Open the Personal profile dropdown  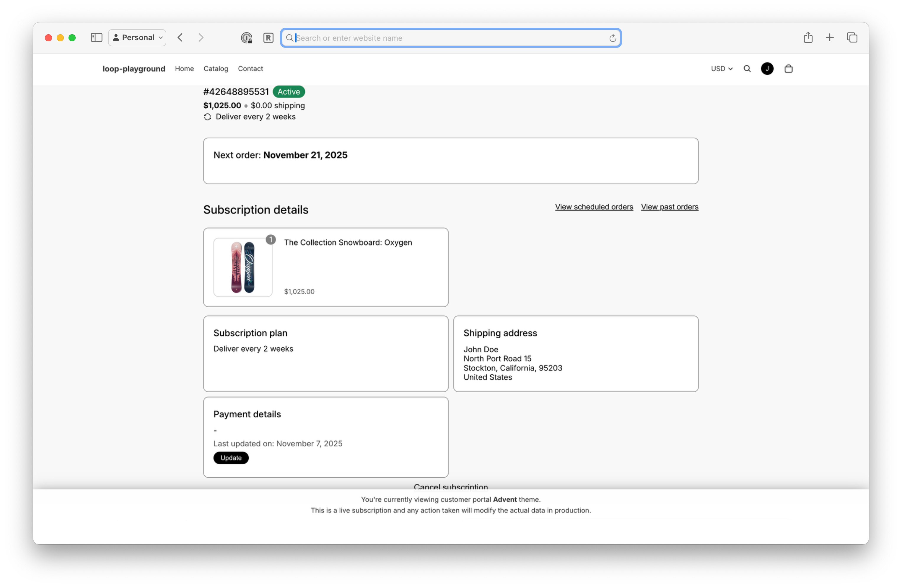point(137,37)
